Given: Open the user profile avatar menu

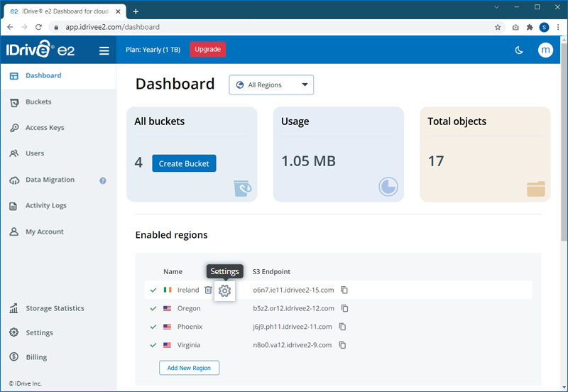Looking at the screenshot, I should 545,50.
